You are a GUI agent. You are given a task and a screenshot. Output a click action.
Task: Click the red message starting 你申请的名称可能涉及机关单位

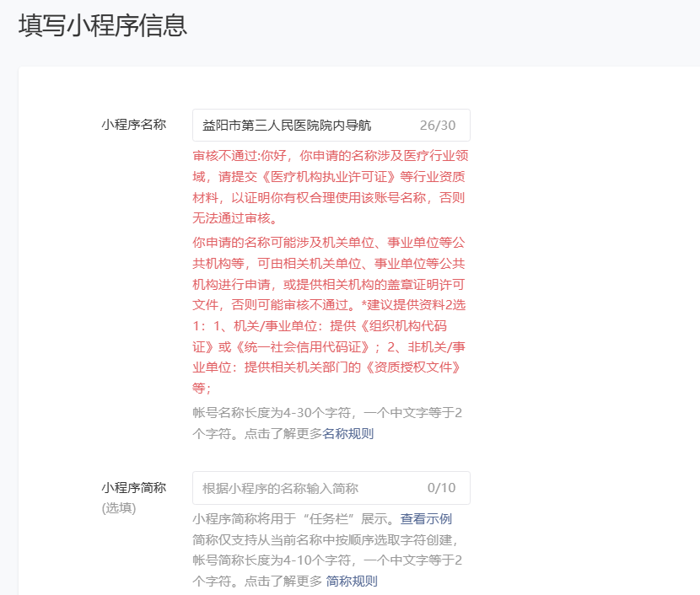(330, 315)
